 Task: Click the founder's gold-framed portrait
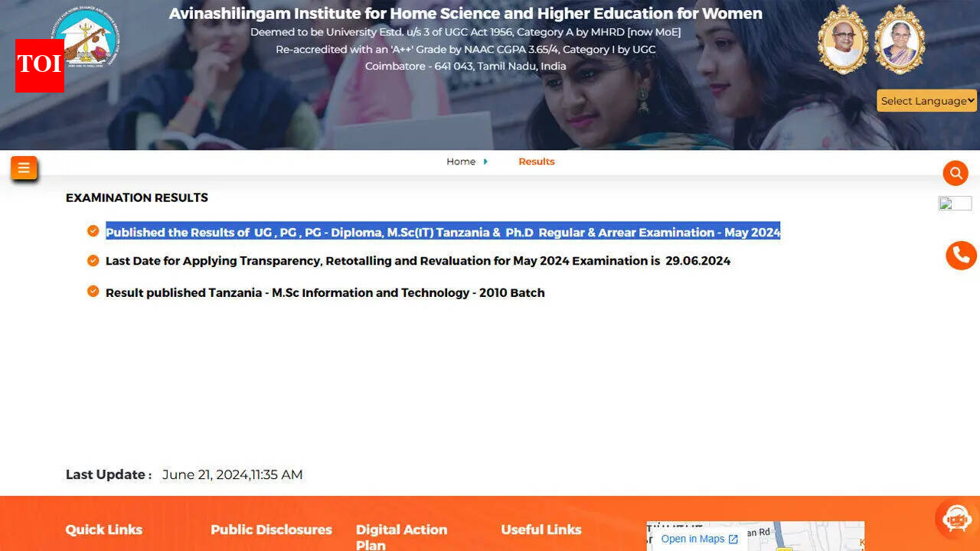click(844, 39)
